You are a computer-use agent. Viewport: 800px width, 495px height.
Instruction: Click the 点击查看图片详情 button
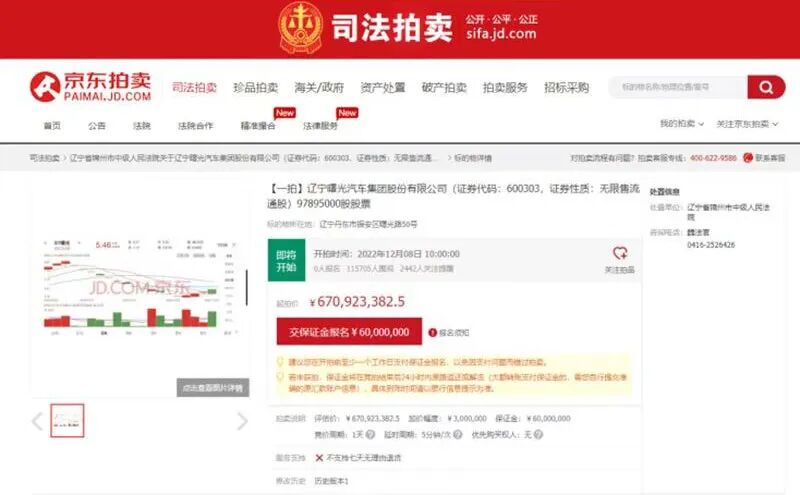(213, 388)
